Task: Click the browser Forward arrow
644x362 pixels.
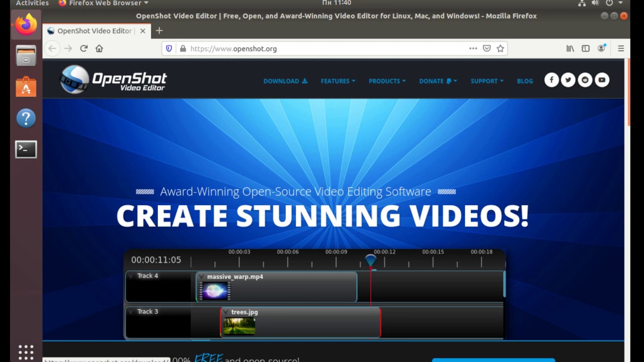Action: 68,48
